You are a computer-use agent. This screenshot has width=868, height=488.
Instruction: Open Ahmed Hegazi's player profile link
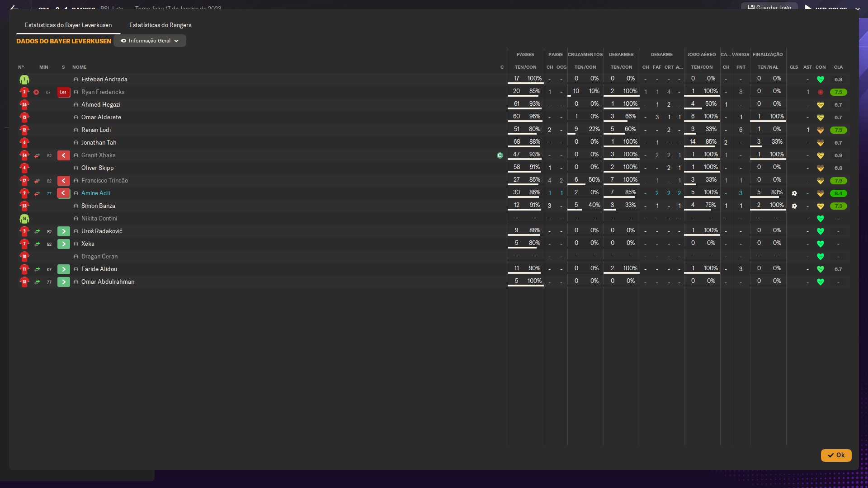point(101,104)
